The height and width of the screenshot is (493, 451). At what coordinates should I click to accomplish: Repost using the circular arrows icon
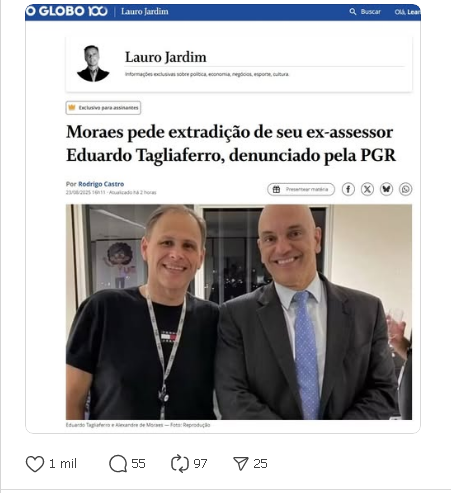click(x=180, y=464)
